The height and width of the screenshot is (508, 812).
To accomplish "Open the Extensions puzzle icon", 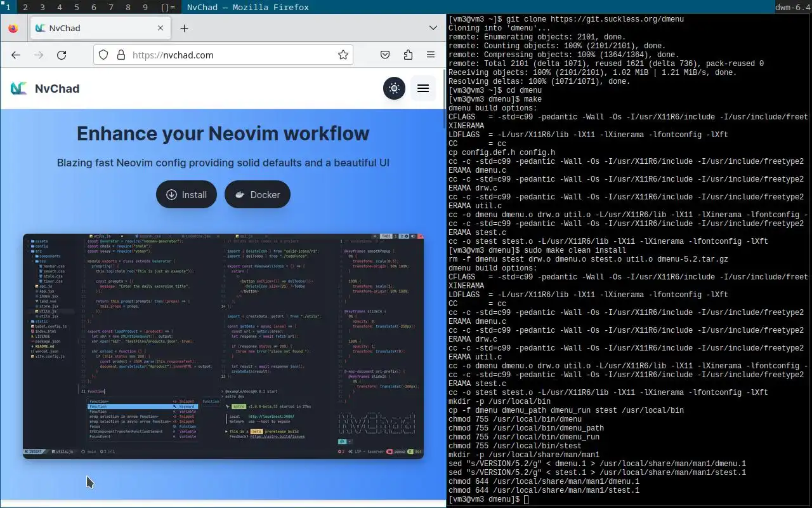I will [408, 55].
